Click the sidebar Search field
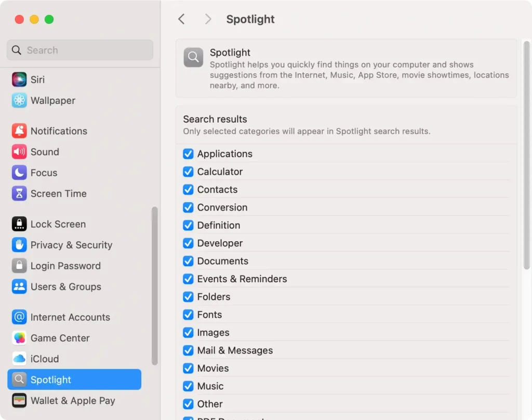This screenshot has width=532, height=420. [81, 50]
